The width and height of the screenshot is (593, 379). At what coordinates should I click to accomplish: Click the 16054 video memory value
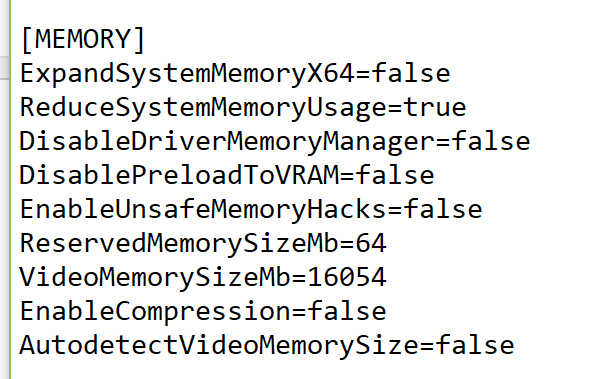pyautogui.click(x=347, y=277)
